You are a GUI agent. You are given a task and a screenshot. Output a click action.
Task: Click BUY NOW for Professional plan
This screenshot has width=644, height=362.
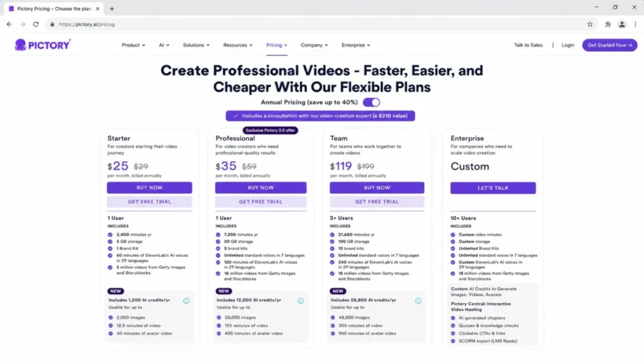click(x=261, y=187)
